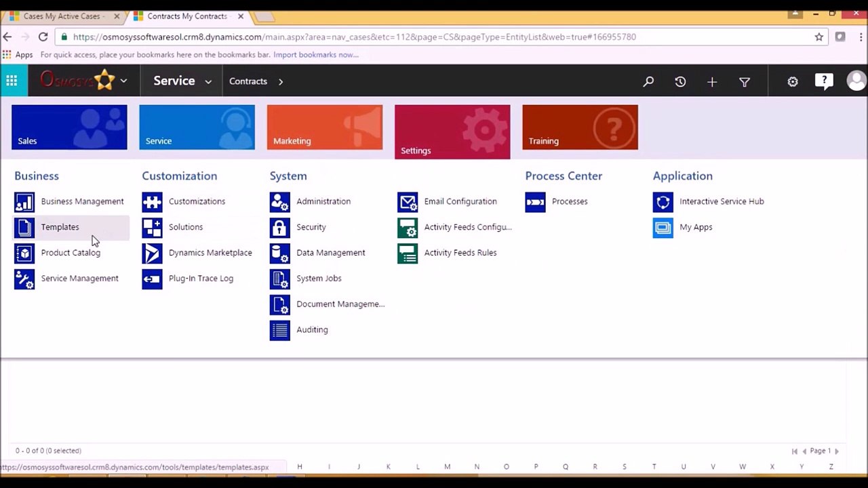Viewport: 868px width, 488px height.
Task: Expand the Osmosys logo dropdown arrow
Action: (123, 81)
